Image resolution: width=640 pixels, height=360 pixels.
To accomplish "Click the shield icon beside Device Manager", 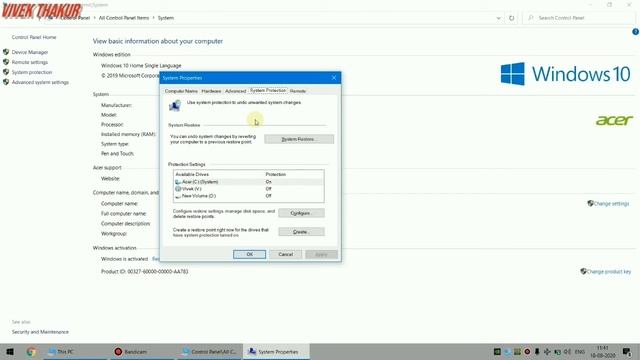I will point(6,52).
